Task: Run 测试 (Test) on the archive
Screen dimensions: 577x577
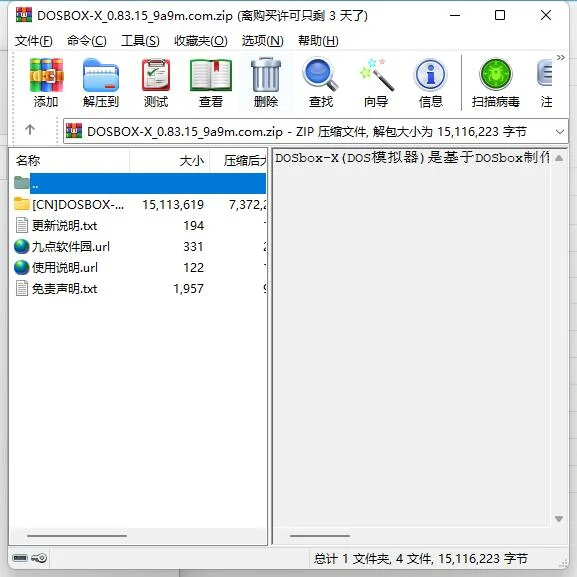Action: (x=156, y=82)
